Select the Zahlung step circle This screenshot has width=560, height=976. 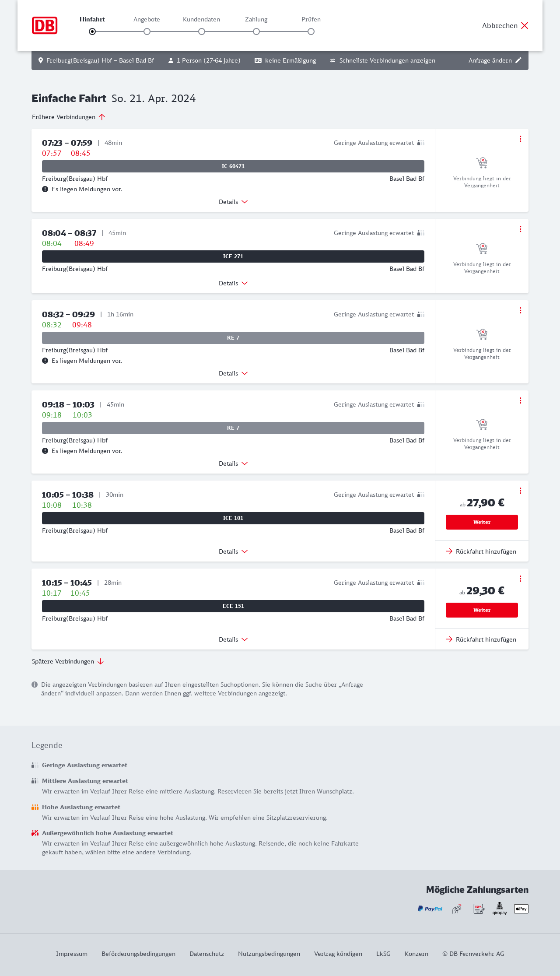point(256,32)
